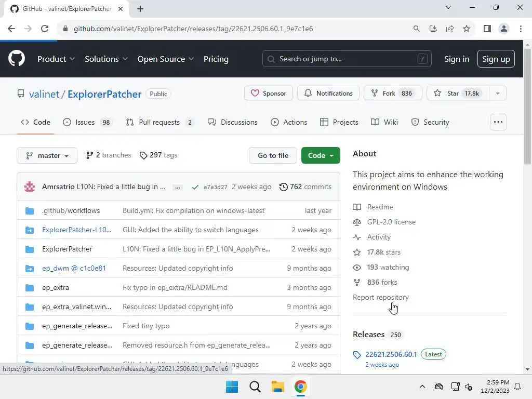This screenshot has height=399, width=532.
Task: View the 762 commits history
Action: pos(305,187)
